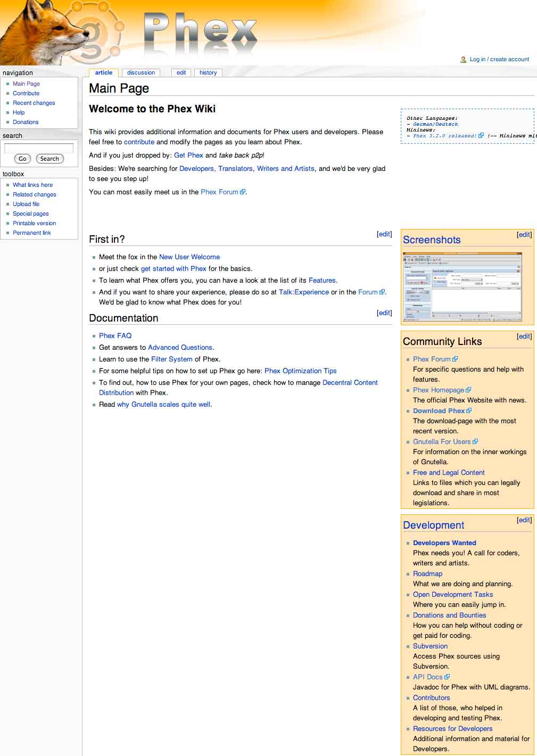Open the Decentral Content Distribution link
Image resolution: width=537 pixels, height=756 pixels.
[x=350, y=383]
